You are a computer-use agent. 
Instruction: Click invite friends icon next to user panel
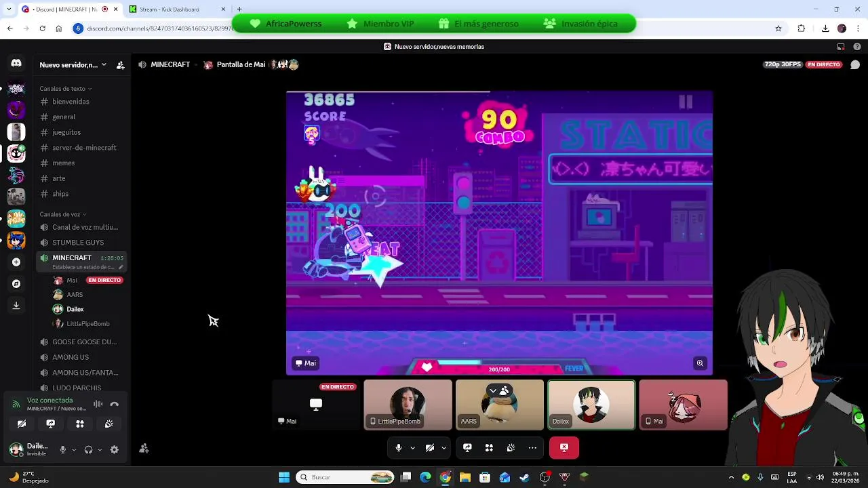coord(144,449)
